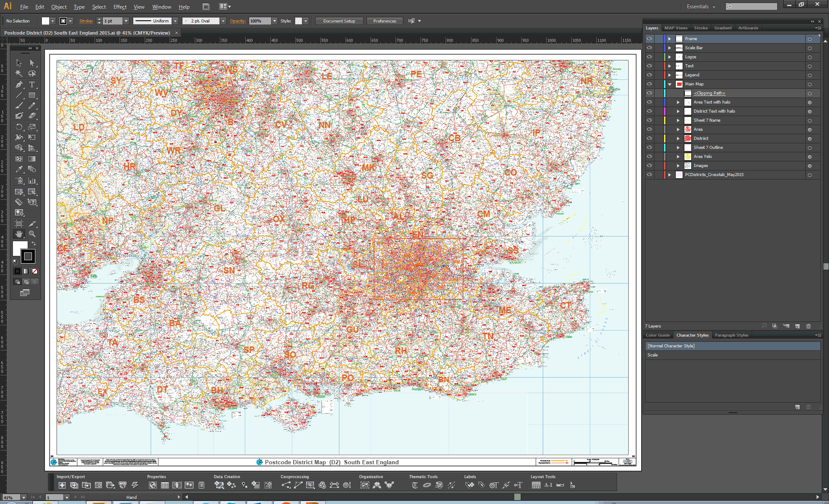
Task: Select the Hand tool
Action: coord(19,234)
